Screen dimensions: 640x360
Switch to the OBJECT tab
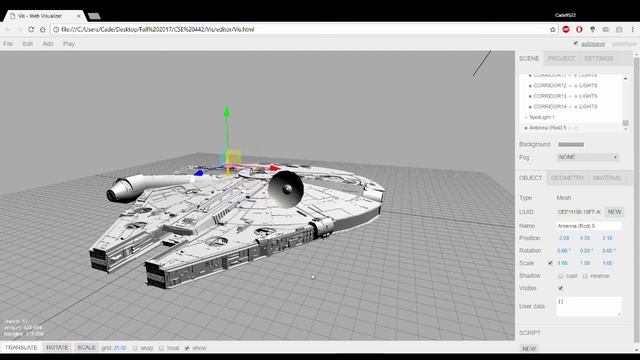(x=531, y=178)
